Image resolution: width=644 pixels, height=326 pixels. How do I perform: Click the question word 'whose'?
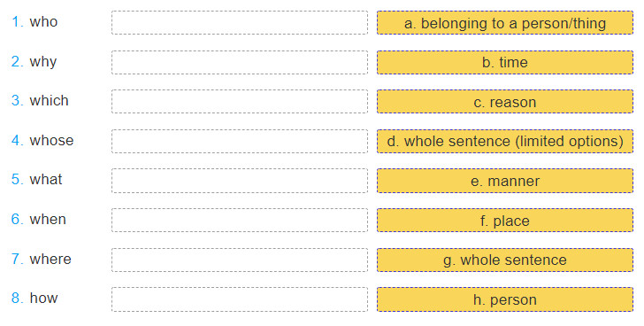(51, 140)
